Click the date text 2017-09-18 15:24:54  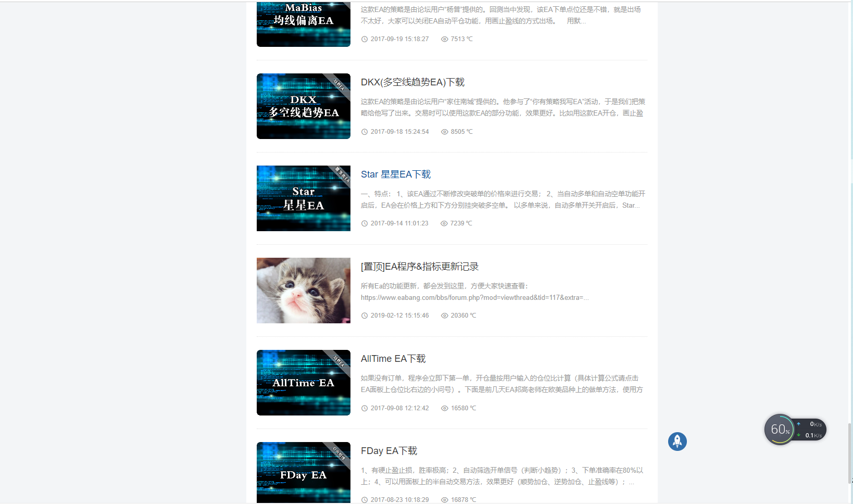click(400, 132)
